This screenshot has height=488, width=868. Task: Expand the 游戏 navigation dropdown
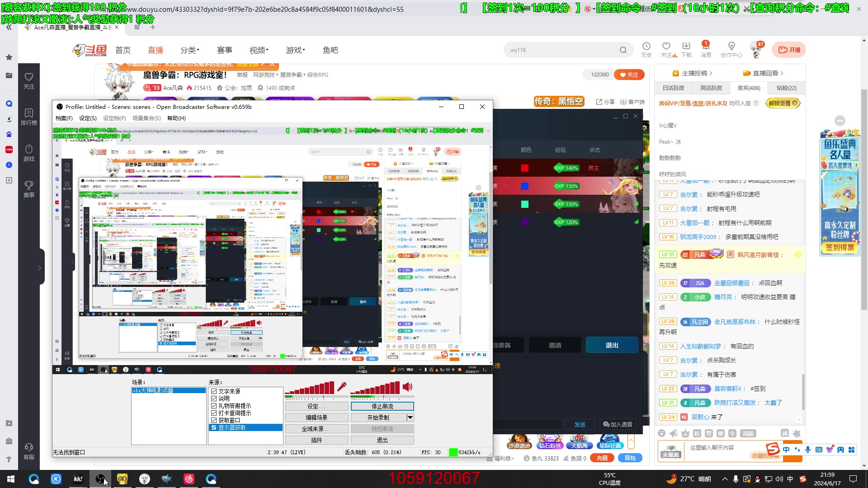[x=295, y=50]
